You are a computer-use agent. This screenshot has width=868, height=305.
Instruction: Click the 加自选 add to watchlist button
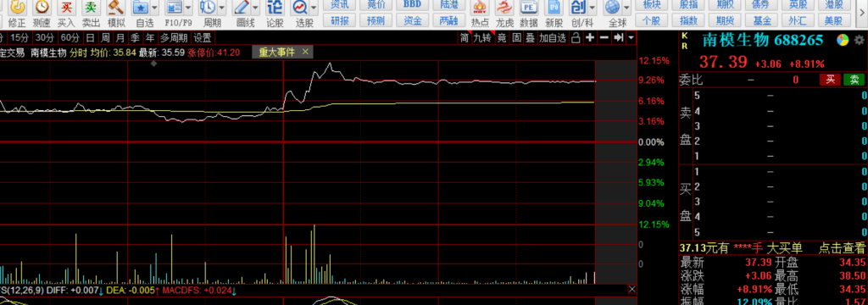pyautogui.click(x=553, y=38)
